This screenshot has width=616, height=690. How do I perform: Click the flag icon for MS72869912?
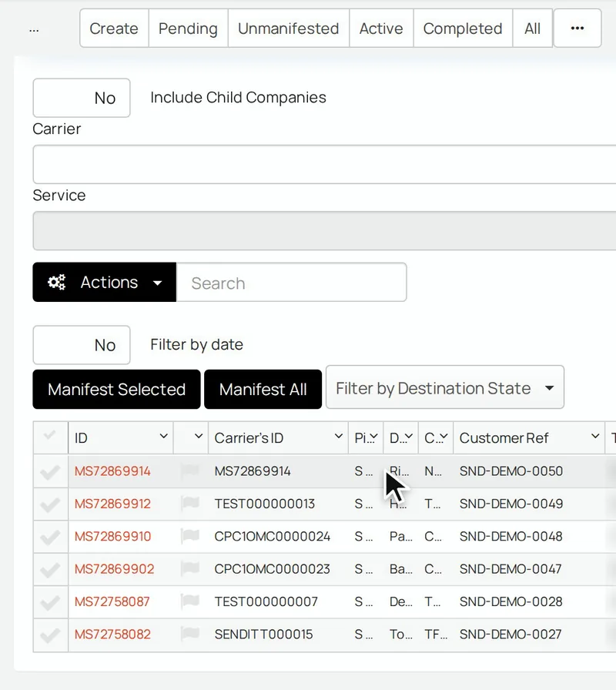[x=190, y=503]
